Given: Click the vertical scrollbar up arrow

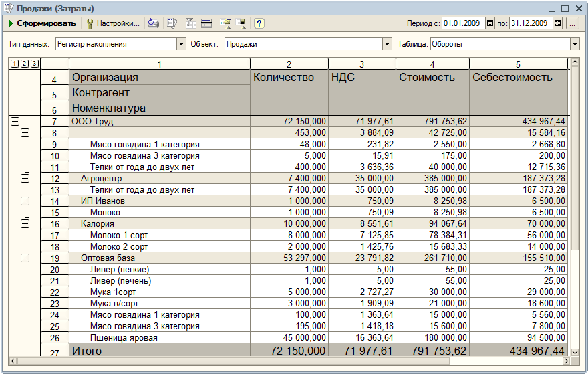Looking at the screenshot, I should point(575,62).
